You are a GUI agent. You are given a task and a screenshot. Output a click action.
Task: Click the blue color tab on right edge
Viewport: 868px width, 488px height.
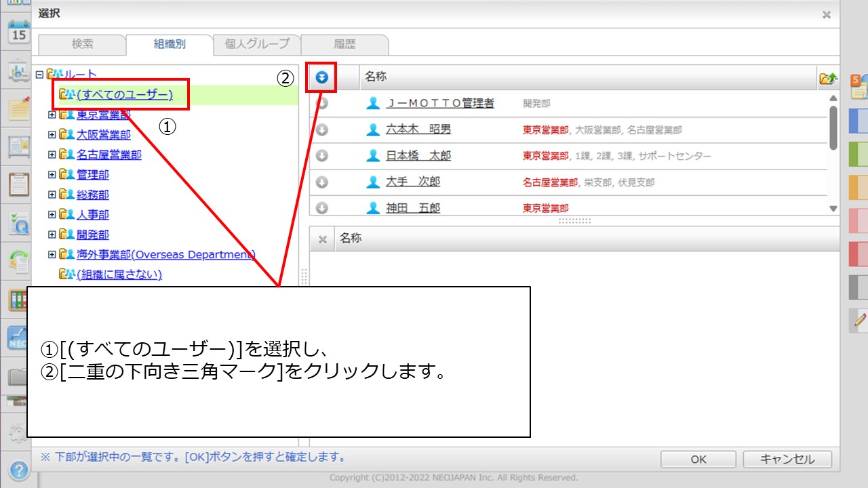pyautogui.click(x=859, y=121)
